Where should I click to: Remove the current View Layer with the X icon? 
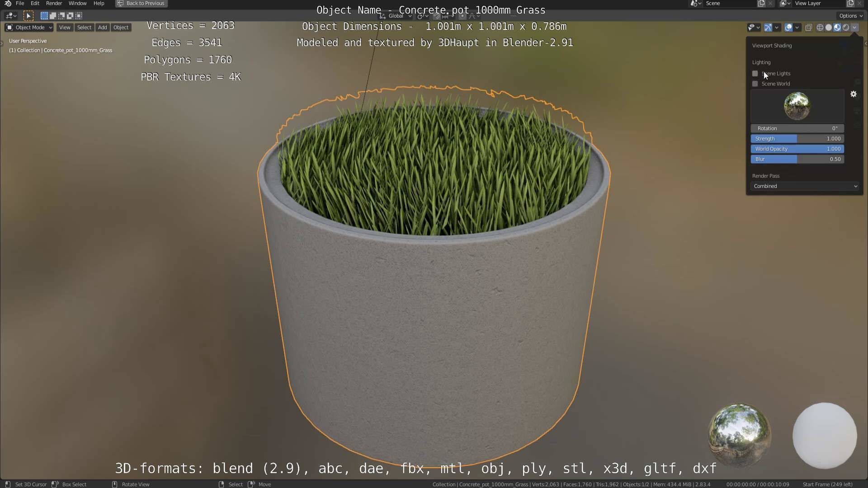(859, 3)
